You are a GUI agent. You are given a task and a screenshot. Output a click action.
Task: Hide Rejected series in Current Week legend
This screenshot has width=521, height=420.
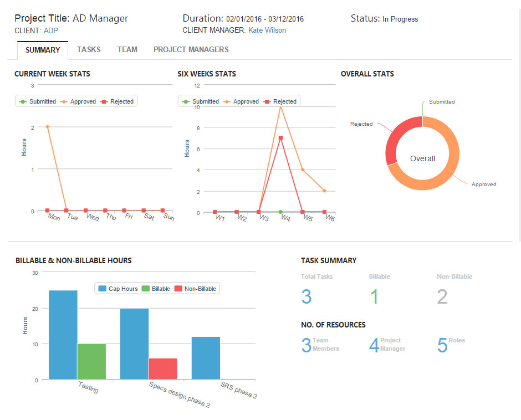click(x=118, y=101)
